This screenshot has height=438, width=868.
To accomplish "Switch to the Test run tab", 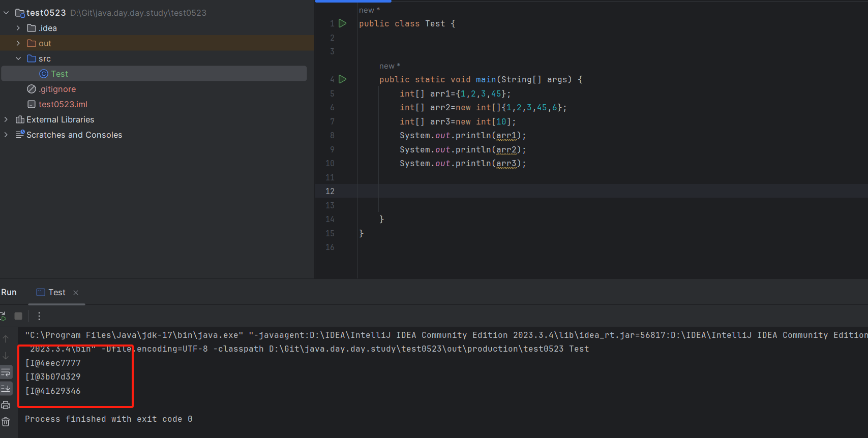I will [56, 292].
